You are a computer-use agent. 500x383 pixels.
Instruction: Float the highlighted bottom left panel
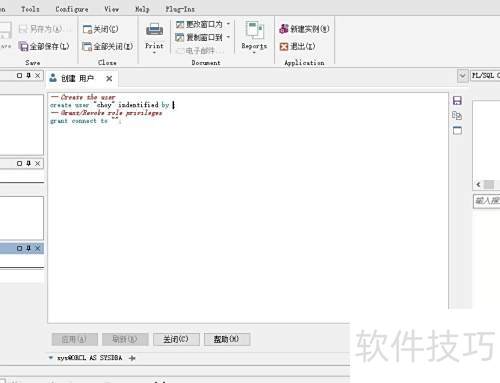19,248
